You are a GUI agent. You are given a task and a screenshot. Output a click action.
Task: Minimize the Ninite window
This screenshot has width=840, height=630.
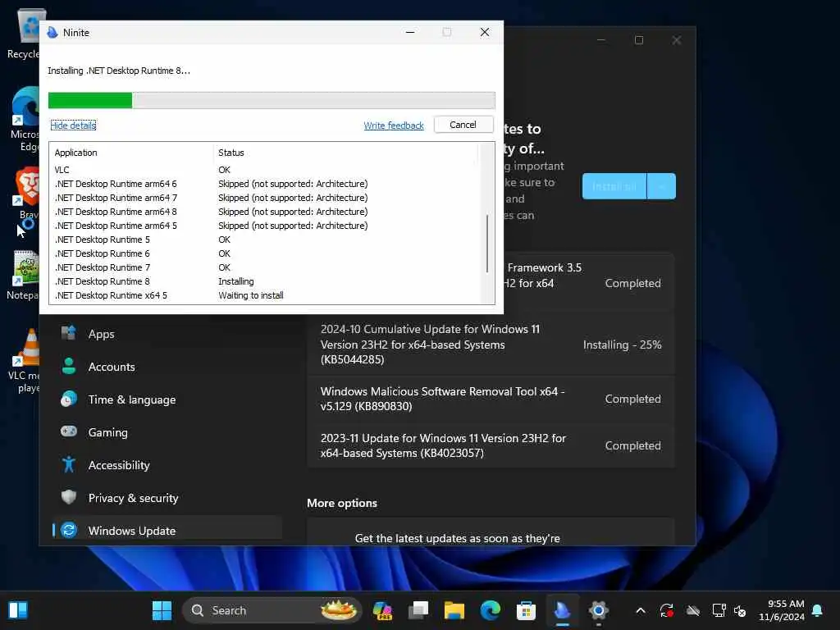410,32
